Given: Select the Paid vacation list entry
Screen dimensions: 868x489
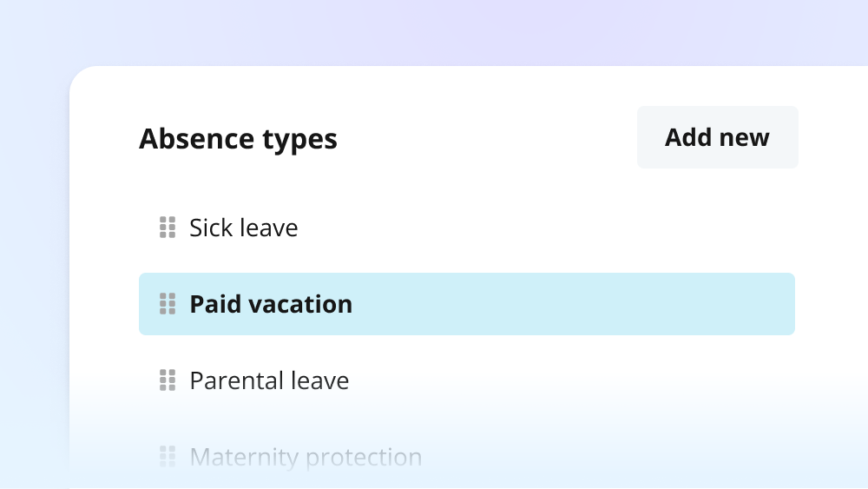Looking at the screenshot, I should pos(467,304).
